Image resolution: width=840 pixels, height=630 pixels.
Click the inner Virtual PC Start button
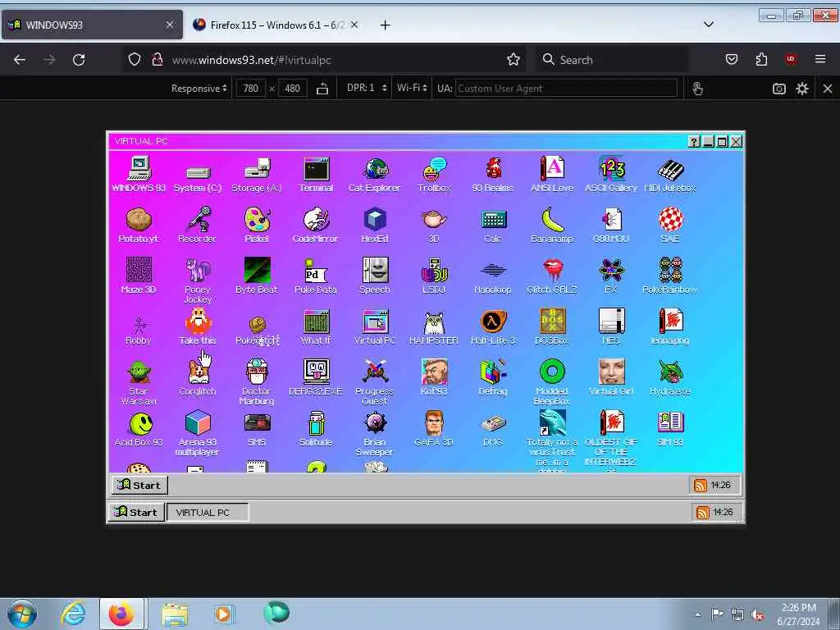coord(139,486)
